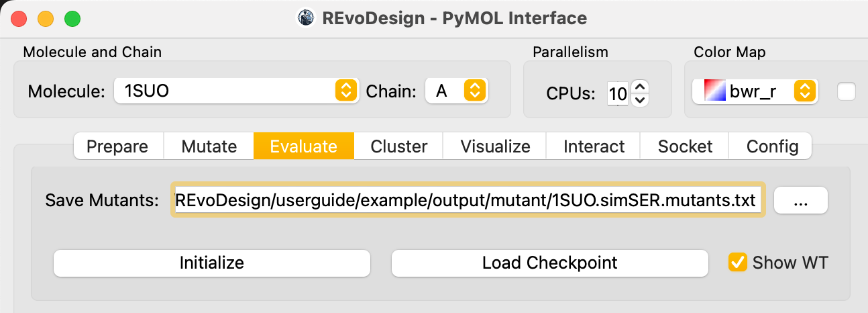Open the Chain dropdown showing A

pos(456,91)
